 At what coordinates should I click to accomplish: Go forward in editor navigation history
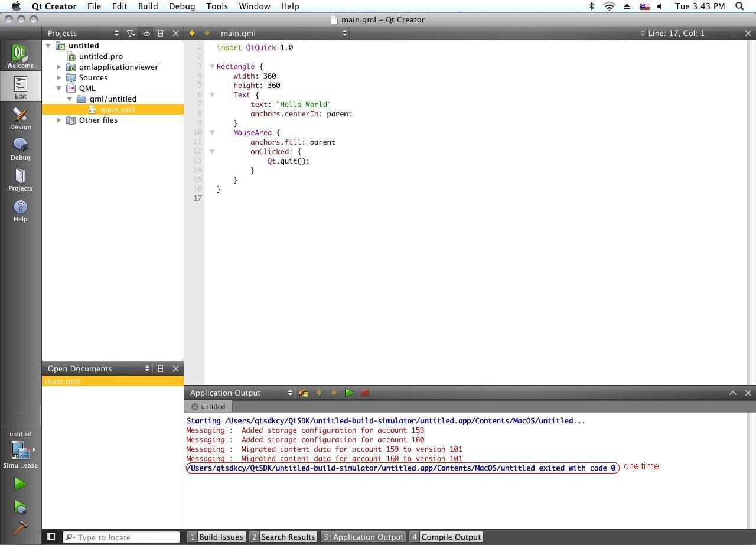[x=207, y=33]
